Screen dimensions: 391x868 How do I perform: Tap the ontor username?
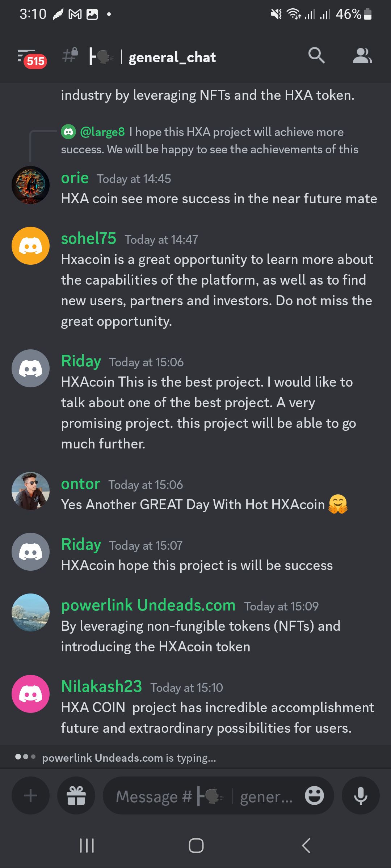click(81, 484)
